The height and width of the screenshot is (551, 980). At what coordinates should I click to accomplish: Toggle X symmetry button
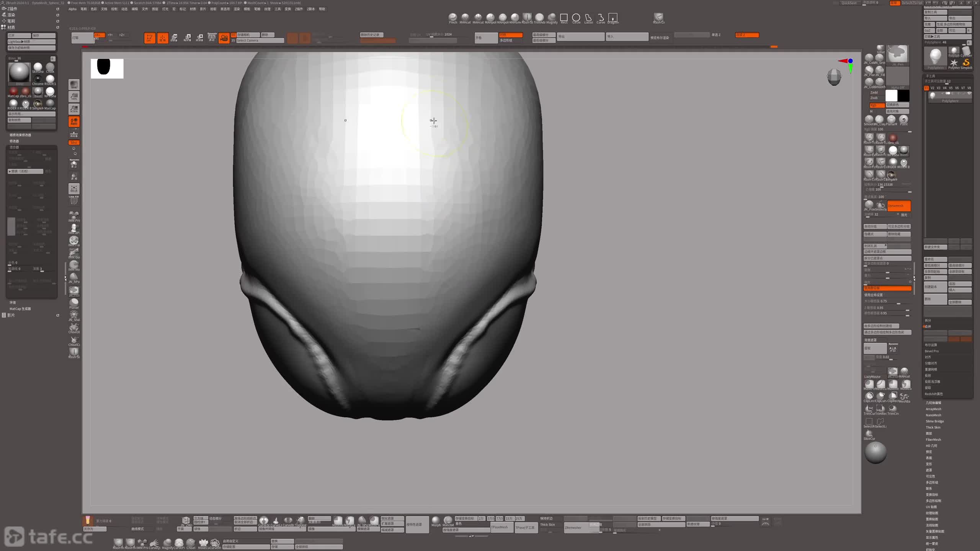(x=99, y=35)
